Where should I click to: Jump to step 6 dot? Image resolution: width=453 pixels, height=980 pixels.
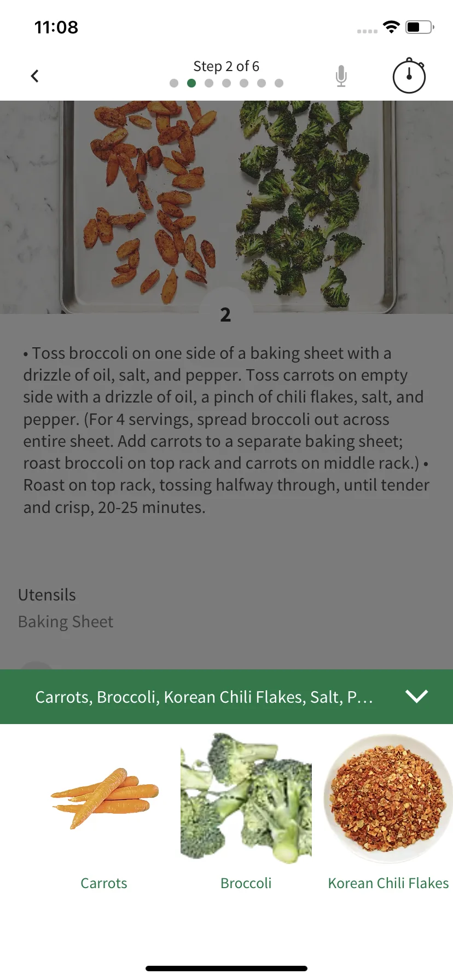click(262, 83)
